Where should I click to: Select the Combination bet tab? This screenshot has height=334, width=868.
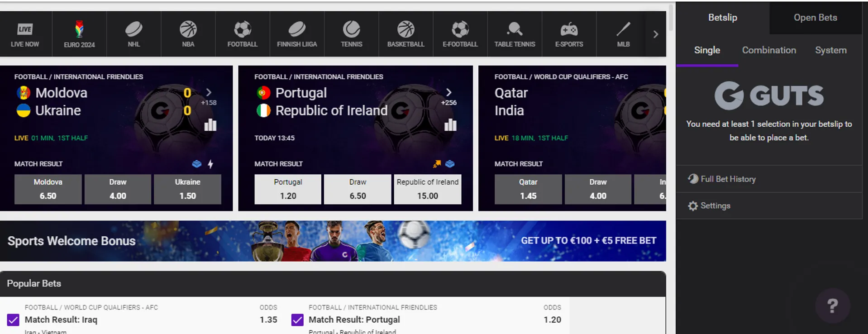tap(769, 50)
